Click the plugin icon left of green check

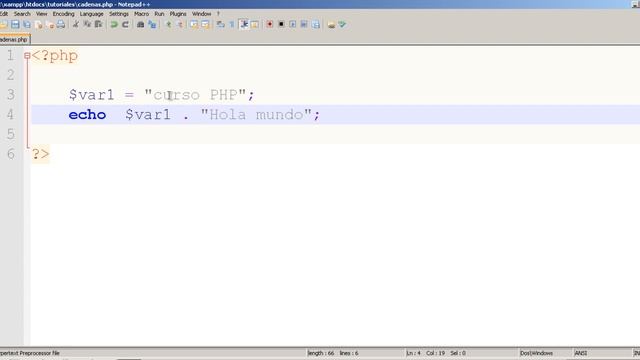pos(331,24)
